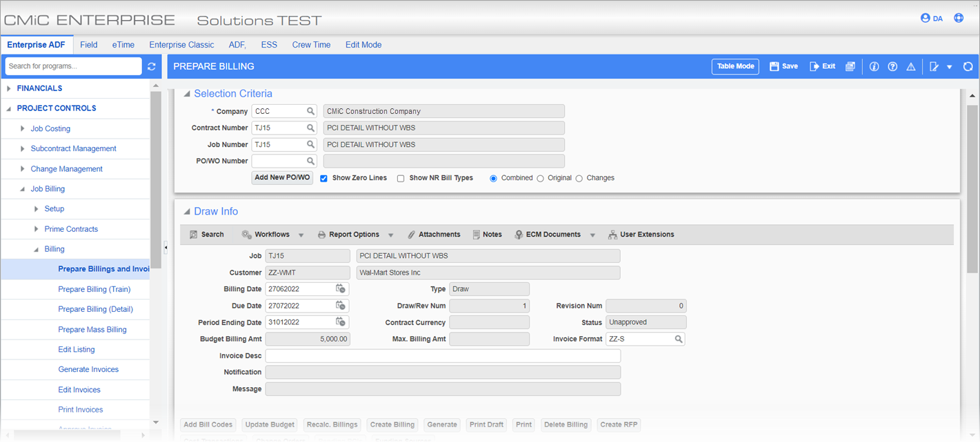Expand Change Management node

[x=23, y=168]
